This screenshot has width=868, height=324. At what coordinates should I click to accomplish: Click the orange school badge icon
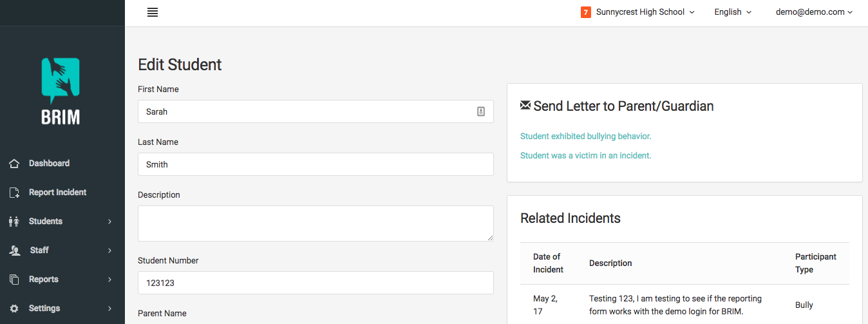[x=586, y=12]
